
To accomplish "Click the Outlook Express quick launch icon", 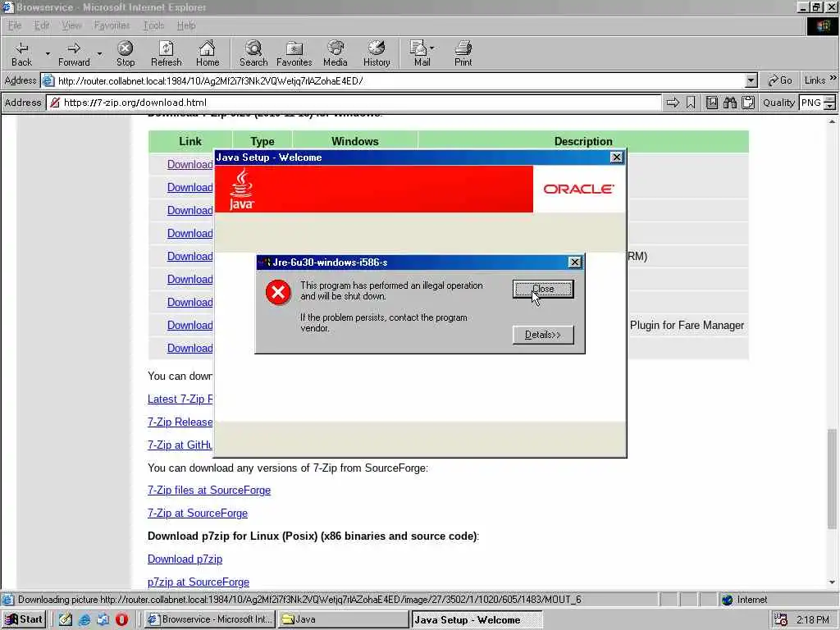I will 103,619.
